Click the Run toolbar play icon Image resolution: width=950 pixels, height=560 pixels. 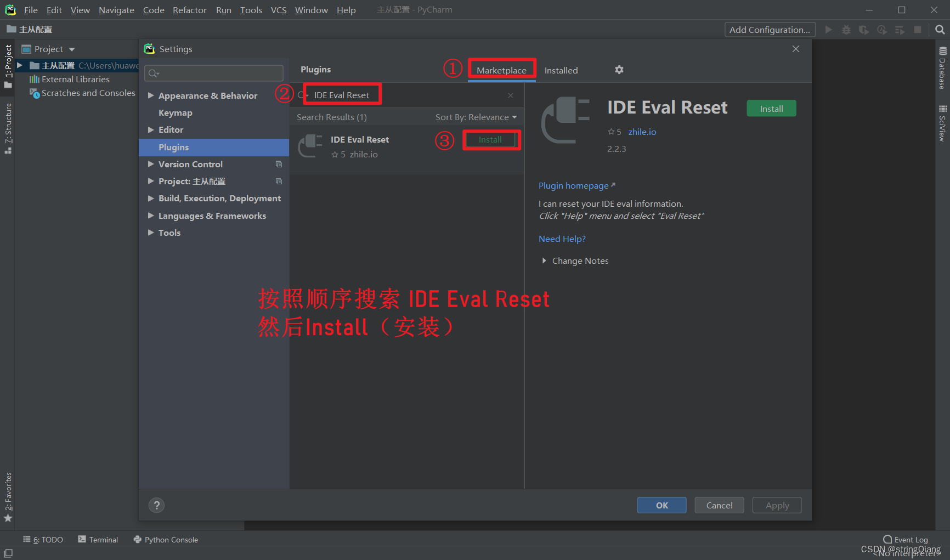[829, 30]
